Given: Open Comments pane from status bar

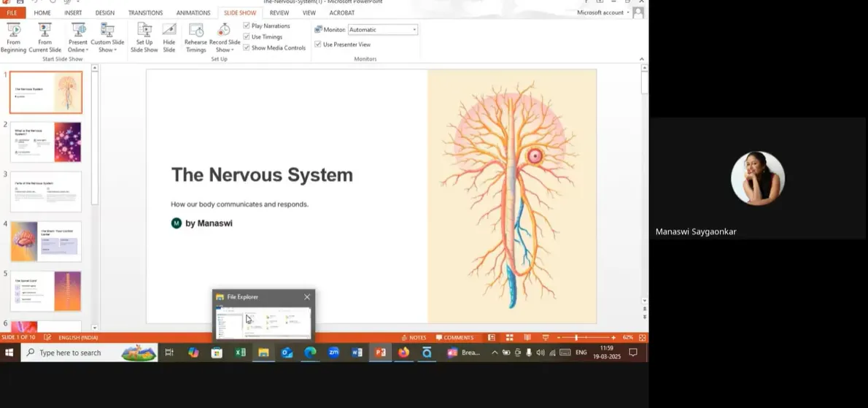Looking at the screenshot, I should pos(454,338).
